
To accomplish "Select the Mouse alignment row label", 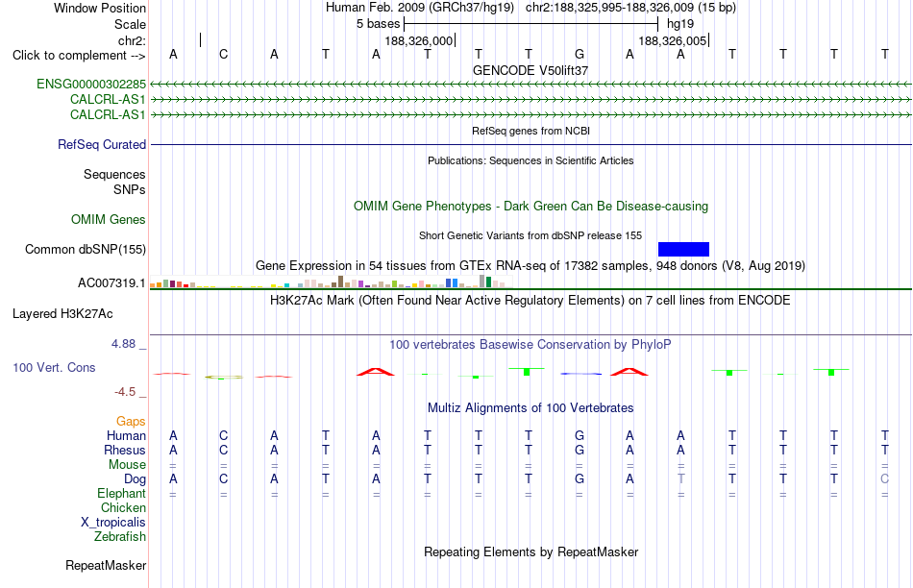I will [x=127, y=465].
